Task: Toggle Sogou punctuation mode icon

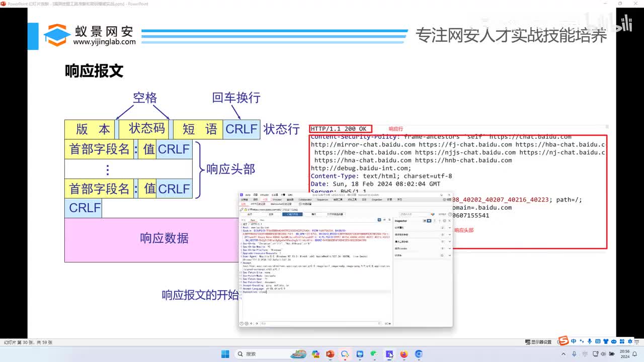Action: 582,341
